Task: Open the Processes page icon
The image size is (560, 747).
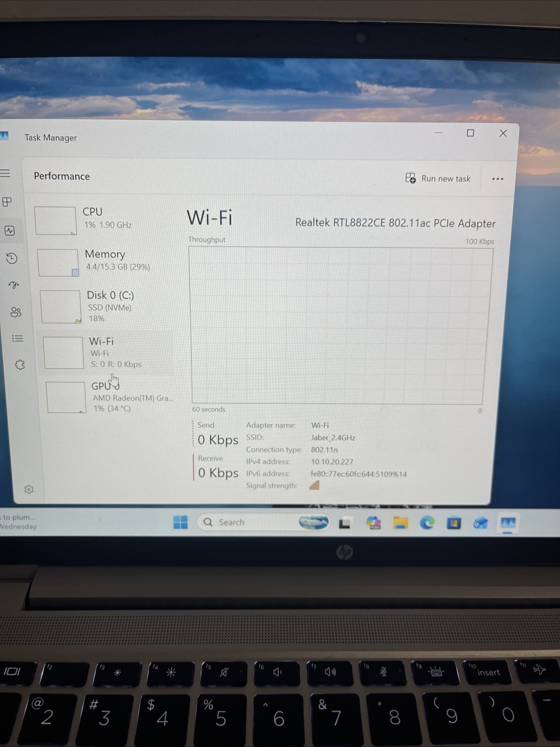Action: (7, 202)
